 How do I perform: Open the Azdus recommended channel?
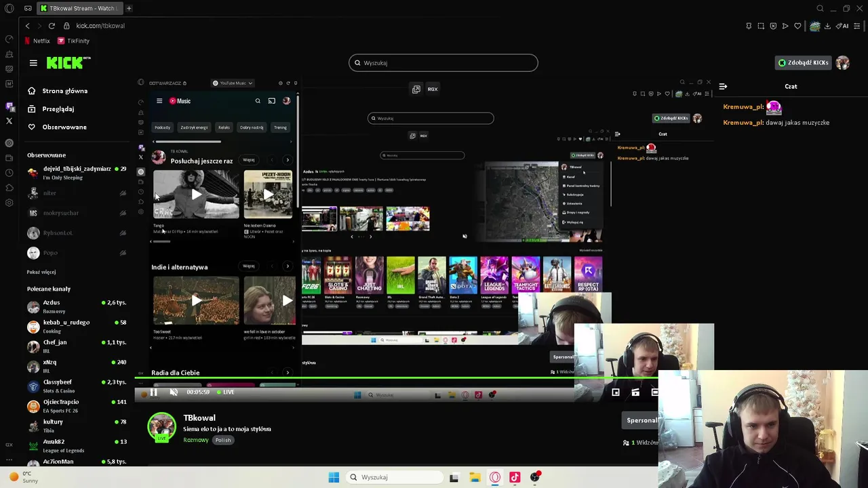coord(77,306)
